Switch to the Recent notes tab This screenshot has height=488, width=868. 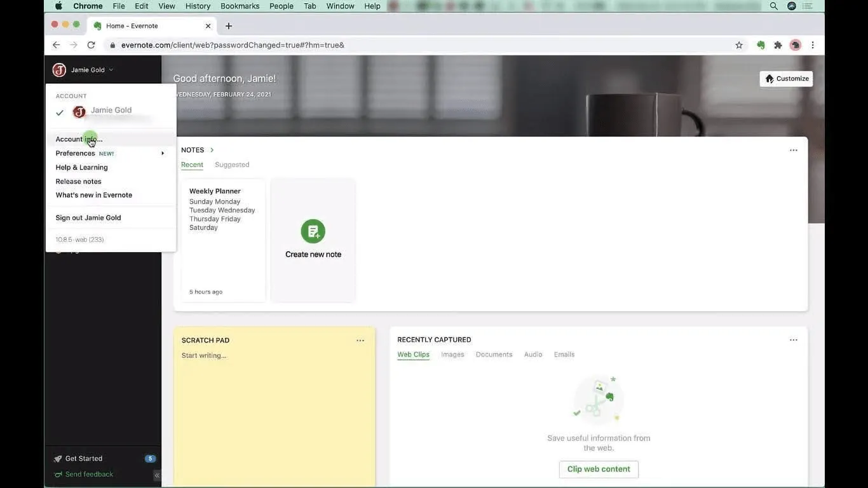click(192, 165)
